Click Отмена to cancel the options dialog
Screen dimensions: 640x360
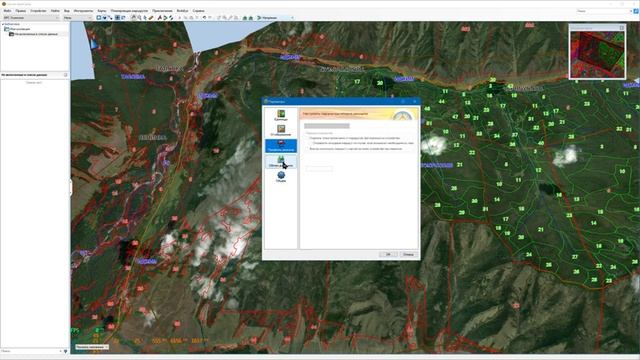click(408, 254)
